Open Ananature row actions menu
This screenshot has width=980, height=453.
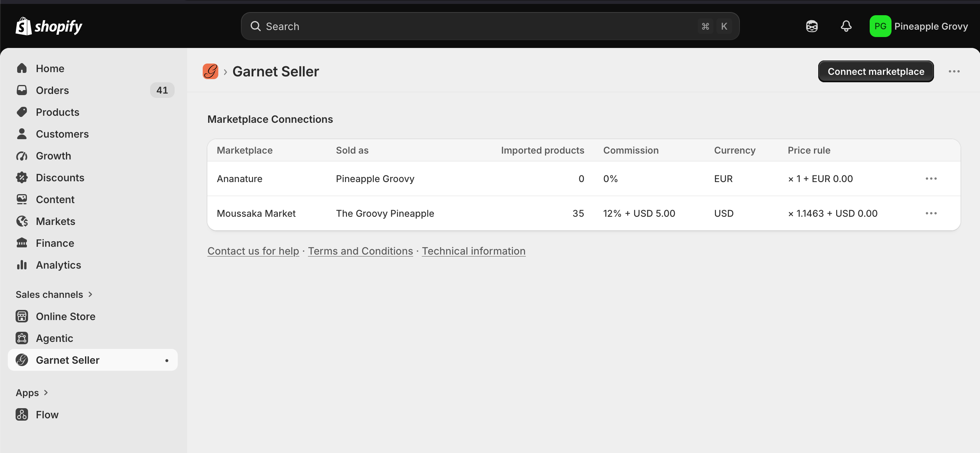[931, 179]
